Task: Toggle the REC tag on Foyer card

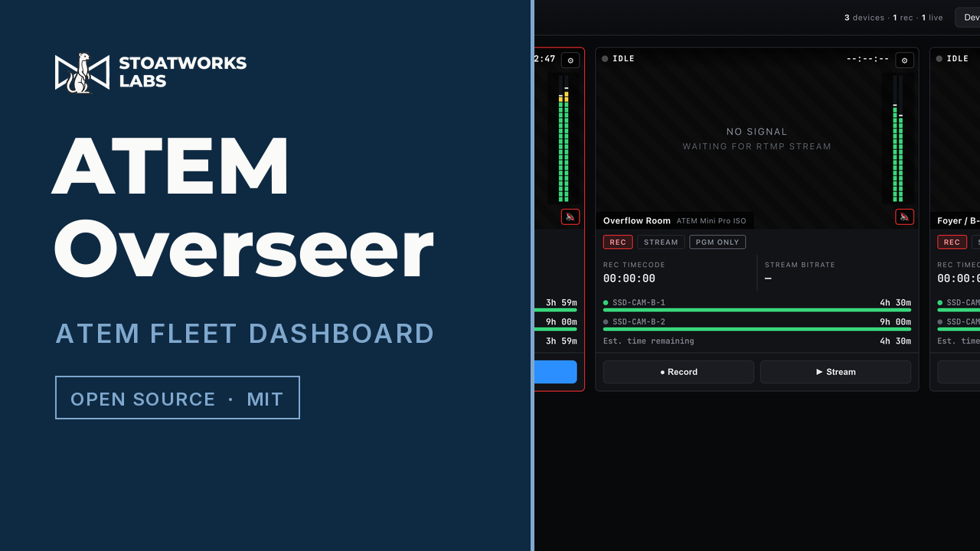Action: coord(952,243)
